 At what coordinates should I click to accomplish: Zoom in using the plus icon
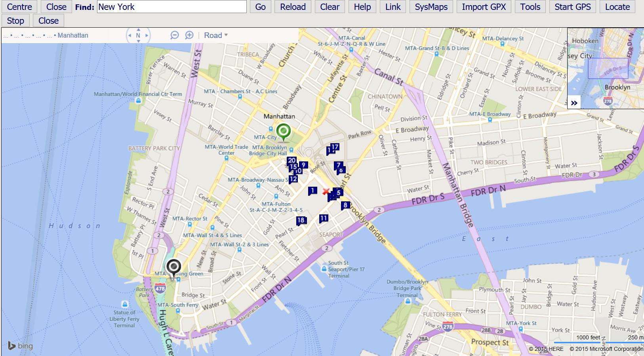[x=189, y=35]
